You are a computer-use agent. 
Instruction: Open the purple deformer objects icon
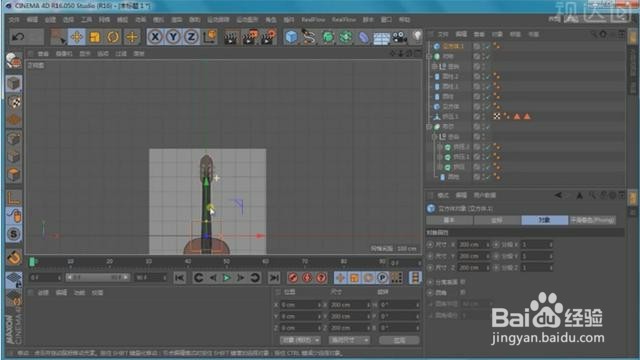363,37
